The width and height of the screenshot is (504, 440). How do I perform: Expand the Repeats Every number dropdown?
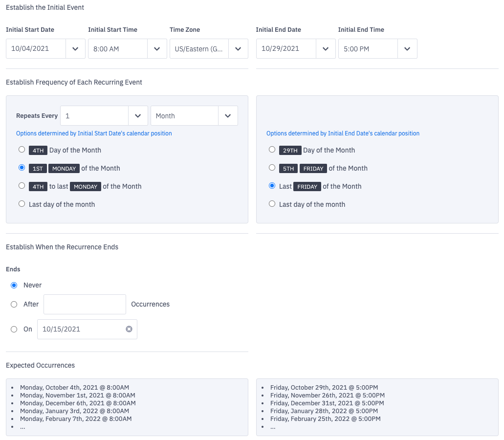click(138, 116)
